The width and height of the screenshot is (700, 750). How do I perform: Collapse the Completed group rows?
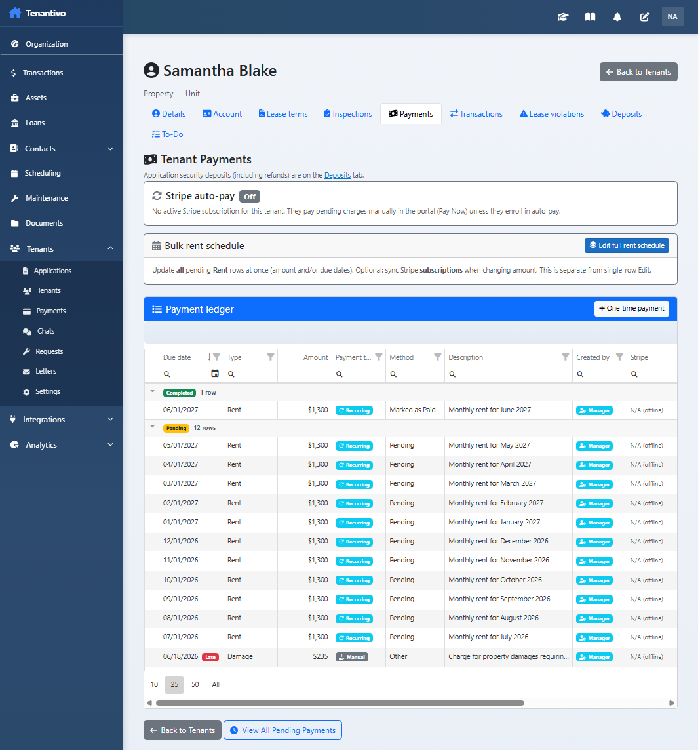click(153, 392)
